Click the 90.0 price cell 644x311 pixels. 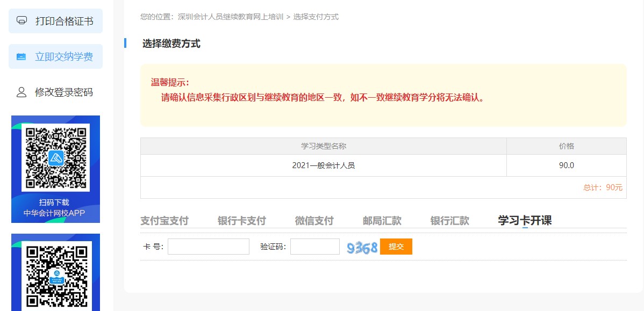(x=567, y=165)
